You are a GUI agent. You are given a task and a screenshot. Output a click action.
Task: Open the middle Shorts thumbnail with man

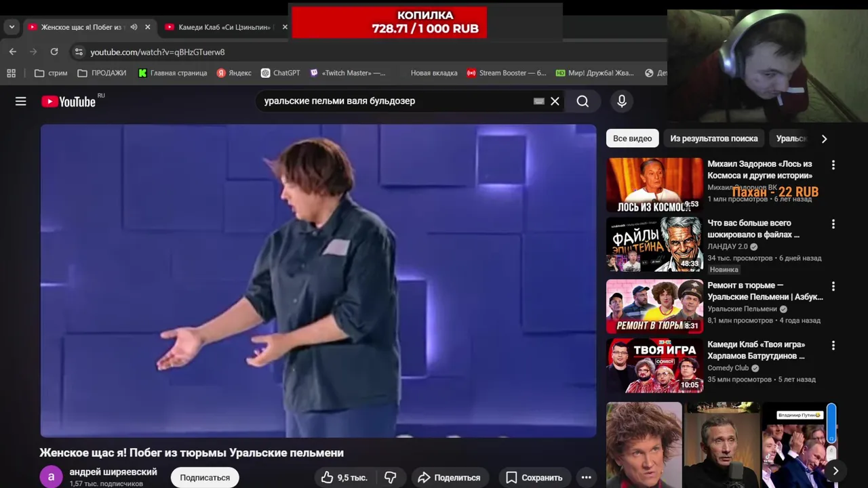pos(722,445)
